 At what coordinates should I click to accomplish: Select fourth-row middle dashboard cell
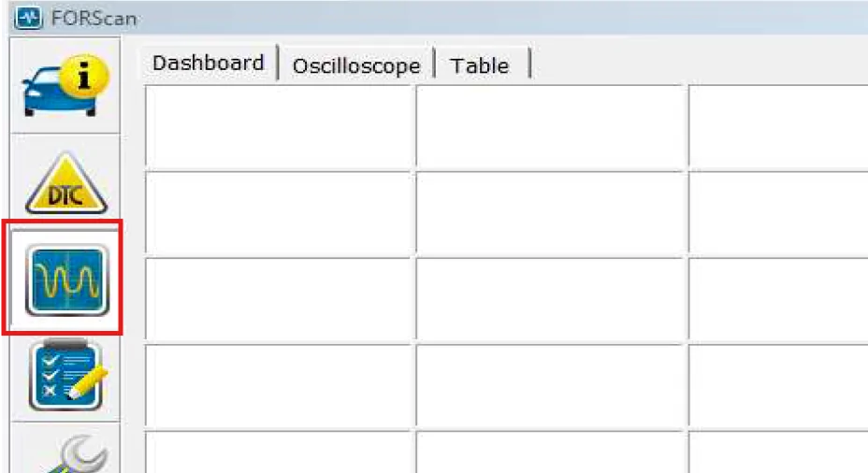[550, 385]
